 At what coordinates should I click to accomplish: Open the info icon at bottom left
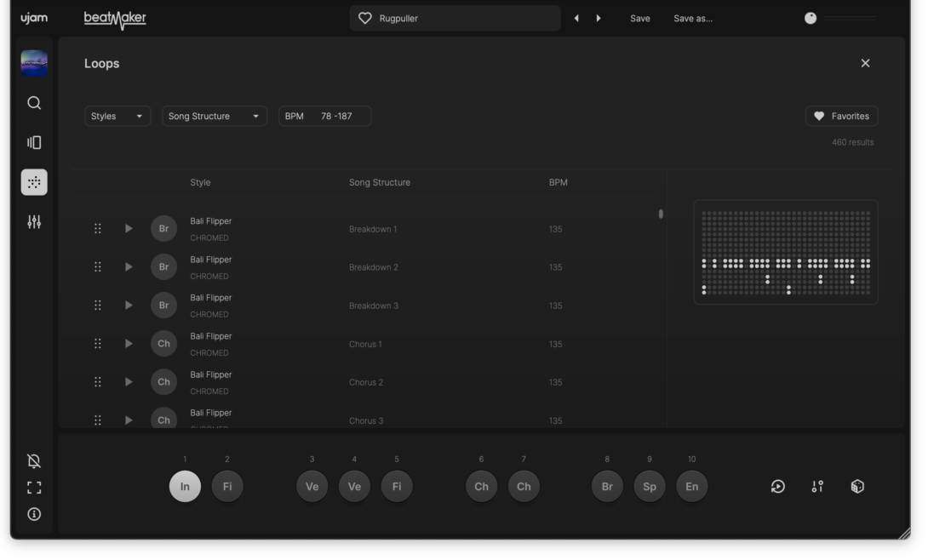[34, 514]
